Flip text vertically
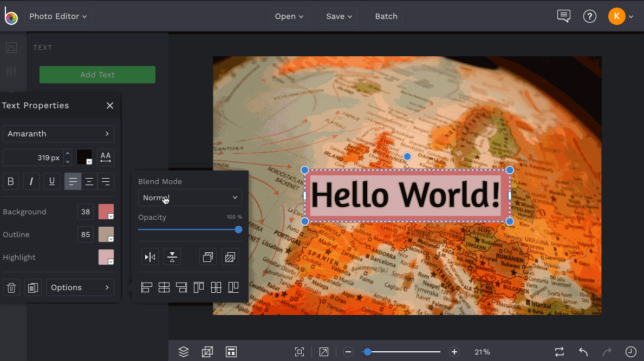 pyautogui.click(x=172, y=257)
